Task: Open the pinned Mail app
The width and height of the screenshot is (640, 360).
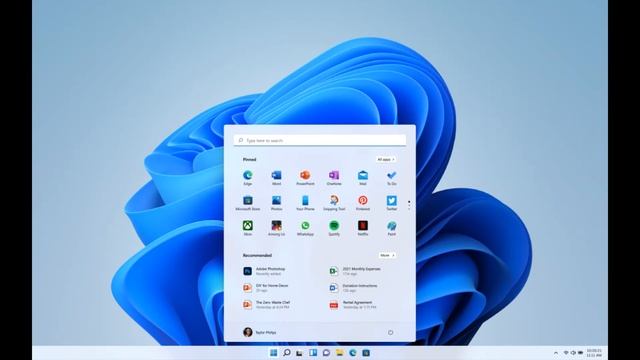Action: [x=363, y=178]
